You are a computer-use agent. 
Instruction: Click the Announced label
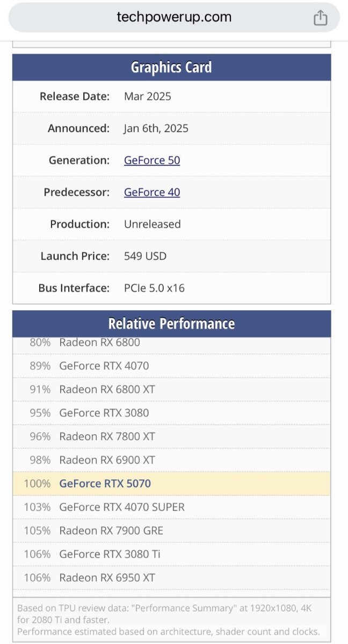(78, 128)
